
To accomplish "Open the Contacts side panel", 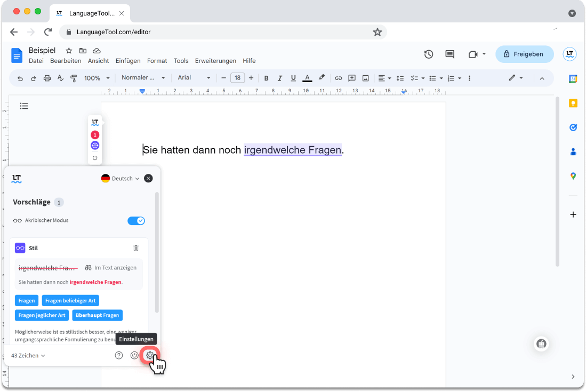I will pyautogui.click(x=573, y=151).
